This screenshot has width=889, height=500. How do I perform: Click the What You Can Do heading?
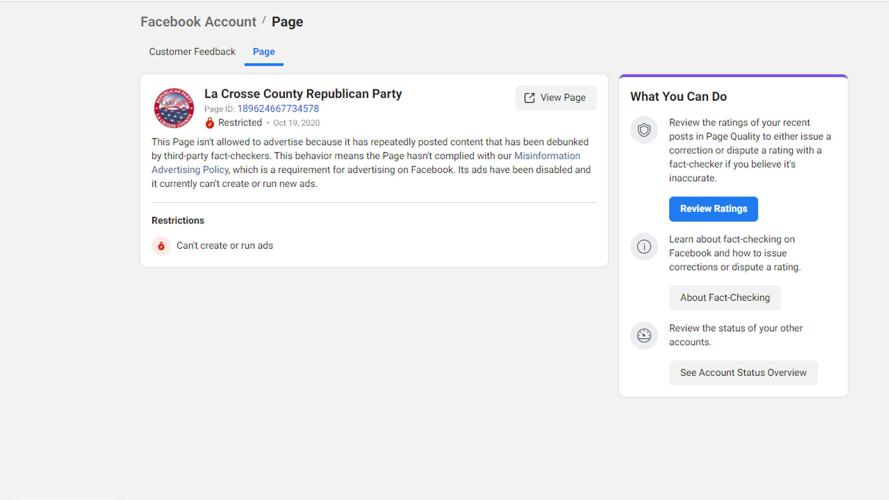click(678, 96)
